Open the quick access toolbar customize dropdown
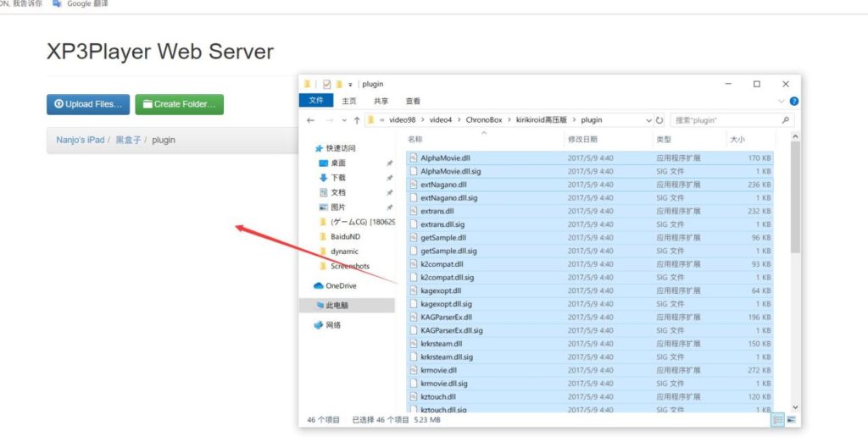The height and width of the screenshot is (442, 868). tap(349, 84)
